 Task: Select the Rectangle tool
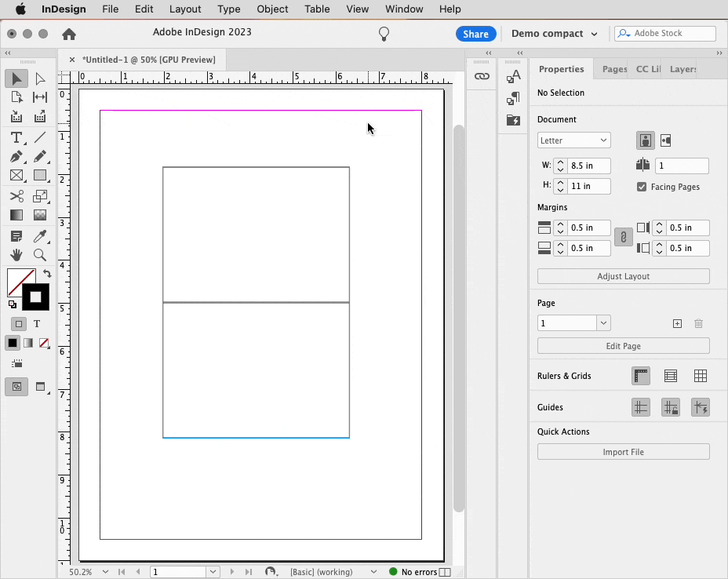(x=40, y=176)
